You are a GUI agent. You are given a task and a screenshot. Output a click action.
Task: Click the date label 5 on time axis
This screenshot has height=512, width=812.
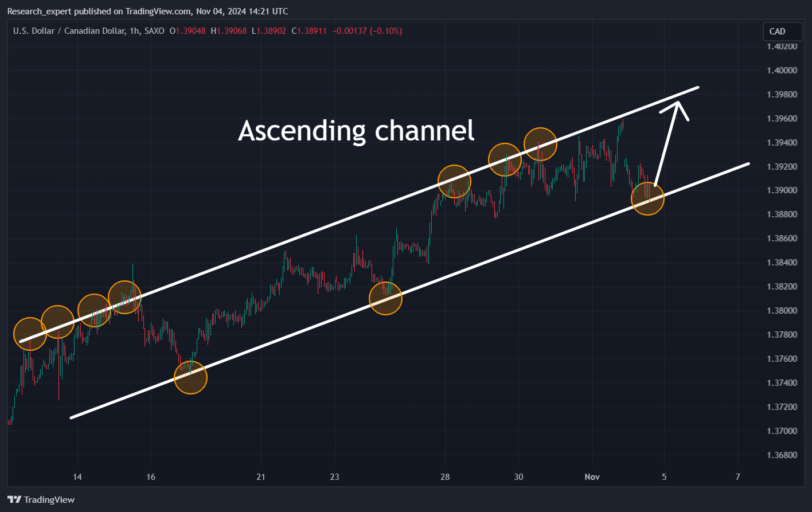(x=665, y=477)
